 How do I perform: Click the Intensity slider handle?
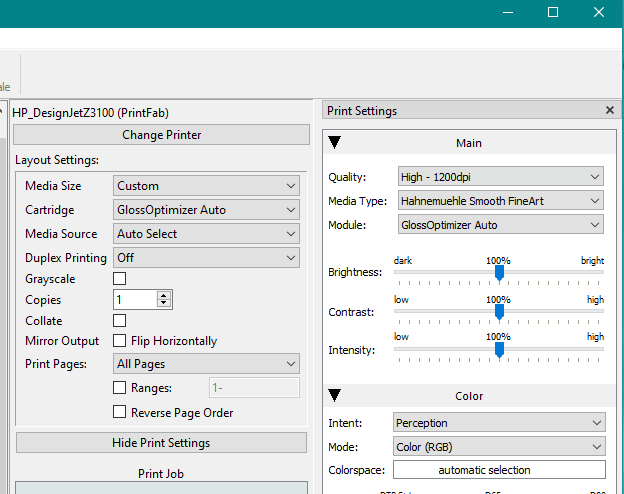pyautogui.click(x=499, y=350)
